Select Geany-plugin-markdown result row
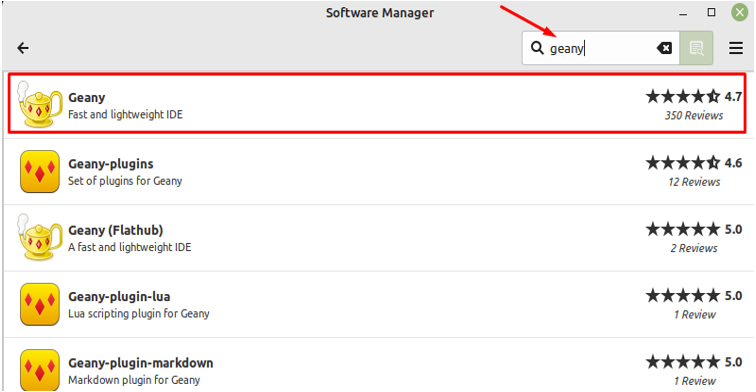 [x=379, y=365]
